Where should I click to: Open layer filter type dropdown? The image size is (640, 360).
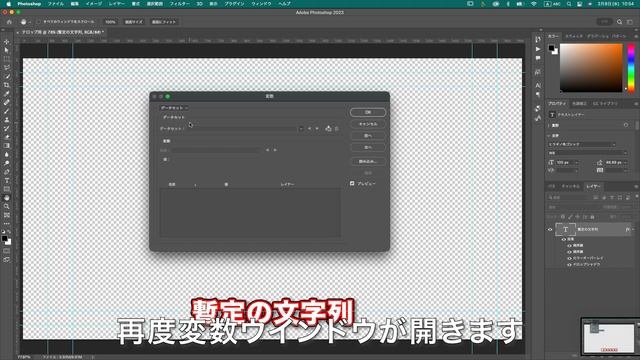[569, 198]
